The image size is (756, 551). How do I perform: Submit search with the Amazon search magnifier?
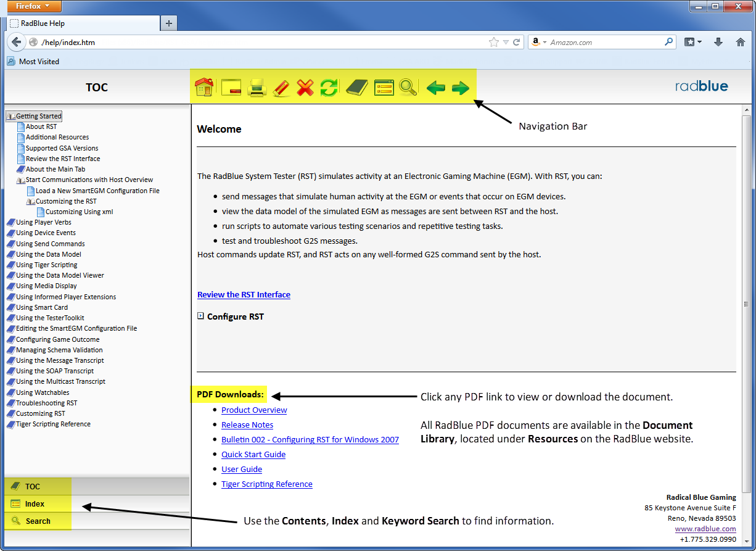tap(669, 42)
